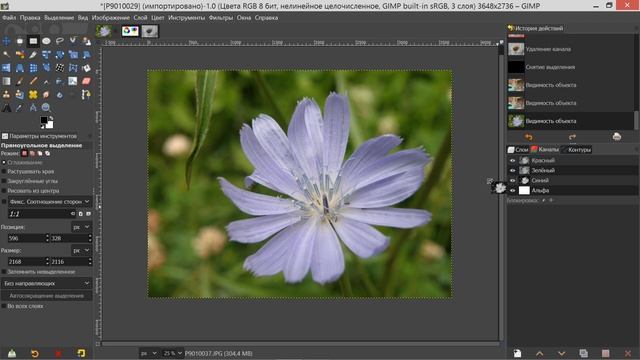Swap foreground and background colors arrow
This screenshot has width=640, height=360.
pyautogui.click(x=51, y=118)
